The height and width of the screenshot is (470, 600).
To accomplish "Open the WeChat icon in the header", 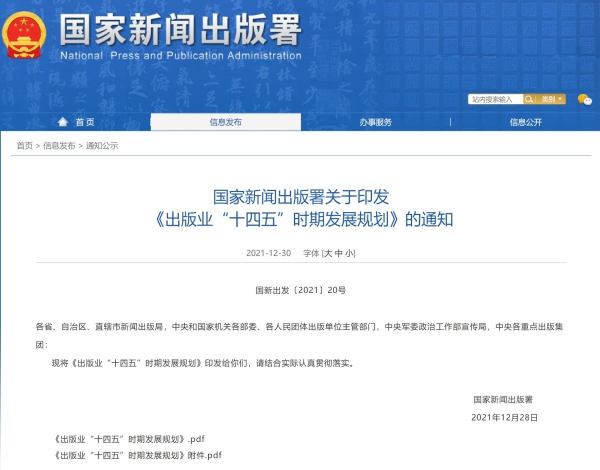I will pos(585,100).
